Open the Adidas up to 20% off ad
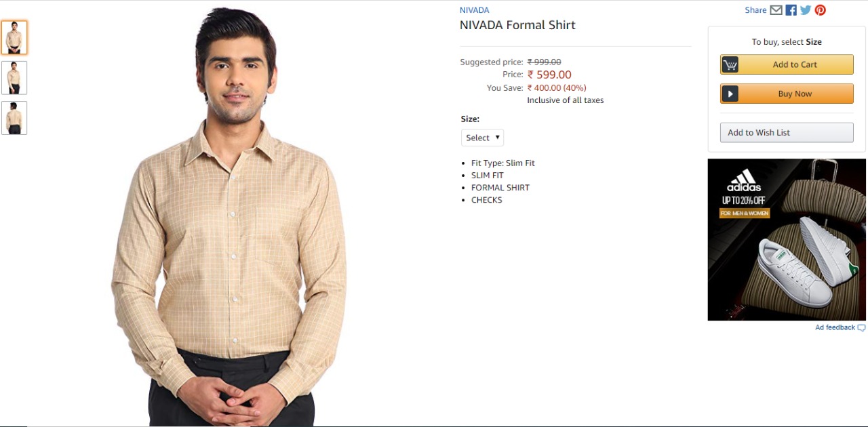This screenshot has width=868, height=427. pos(787,239)
